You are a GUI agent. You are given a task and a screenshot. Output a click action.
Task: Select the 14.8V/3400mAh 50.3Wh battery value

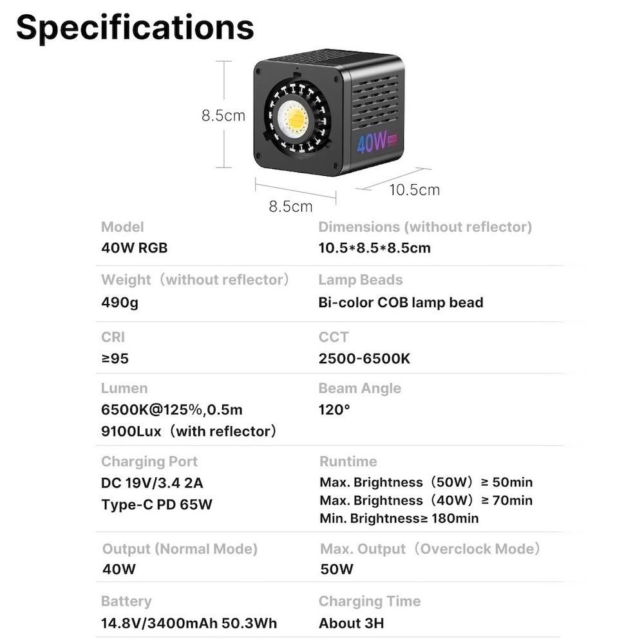189,623
